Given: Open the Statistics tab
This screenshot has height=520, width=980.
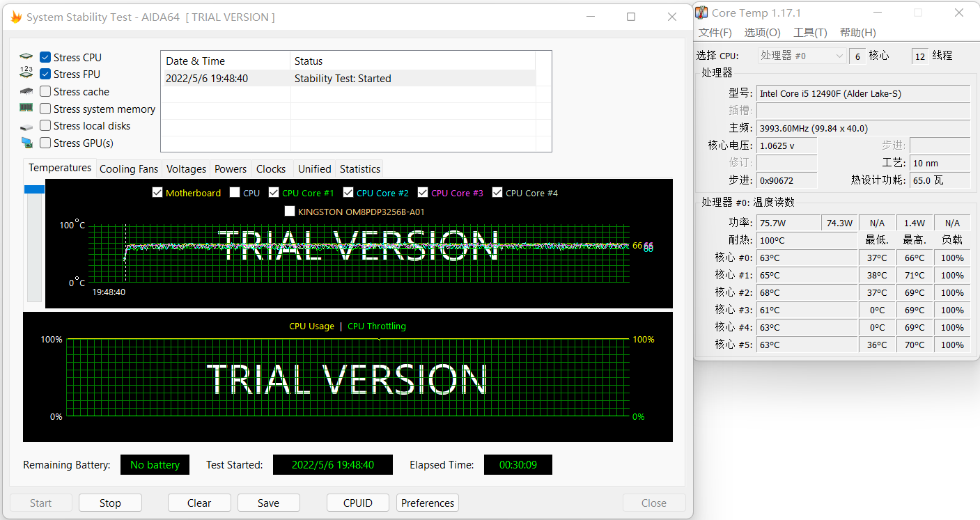Looking at the screenshot, I should pos(360,168).
